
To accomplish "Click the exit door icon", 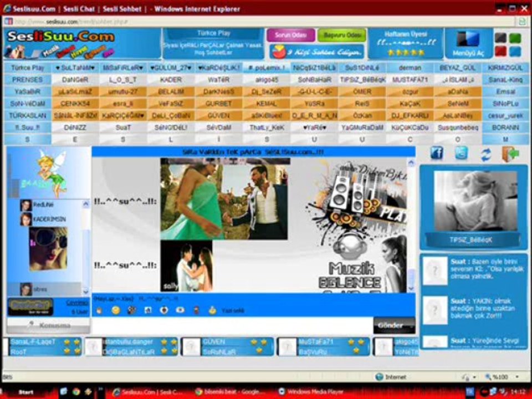I will (x=510, y=154).
